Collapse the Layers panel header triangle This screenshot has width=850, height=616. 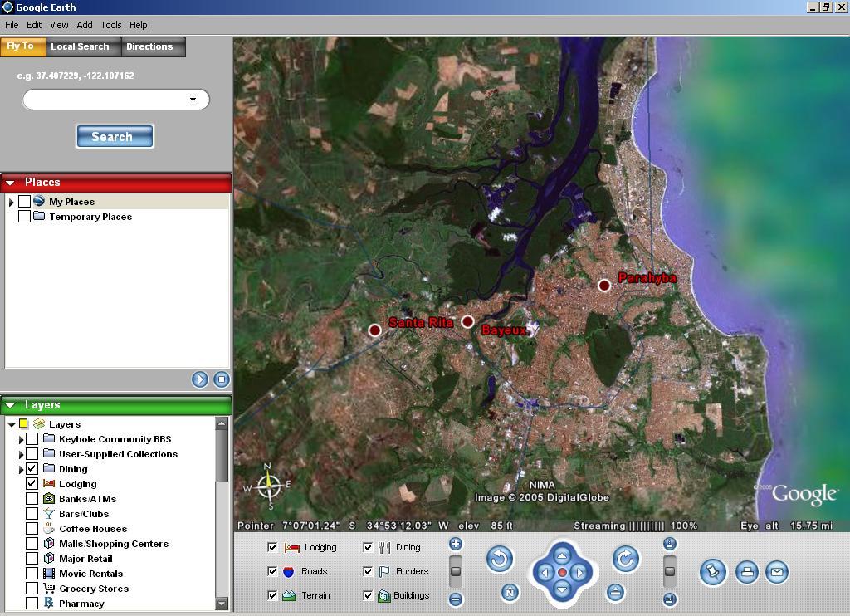pos(10,405)
